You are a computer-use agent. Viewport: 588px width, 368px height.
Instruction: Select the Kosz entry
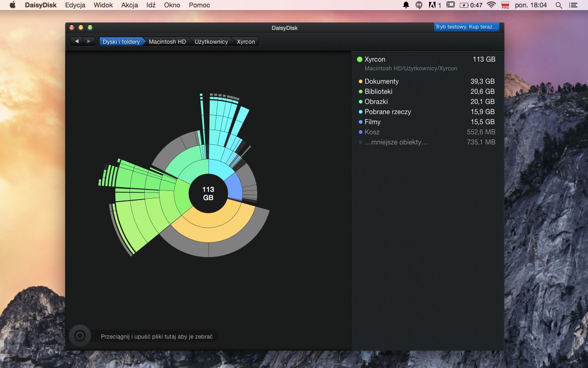(426, 132)
